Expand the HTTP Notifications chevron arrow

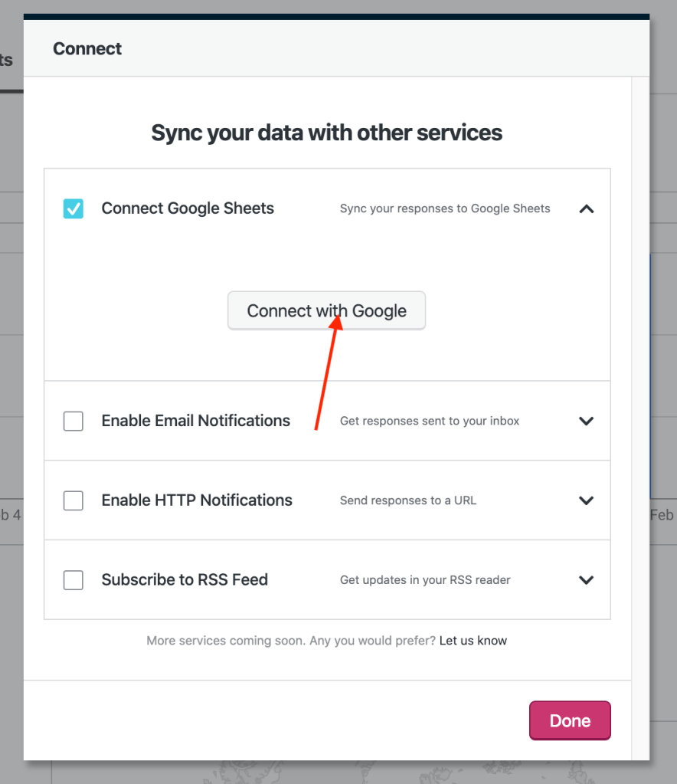[x=587, y=500]
